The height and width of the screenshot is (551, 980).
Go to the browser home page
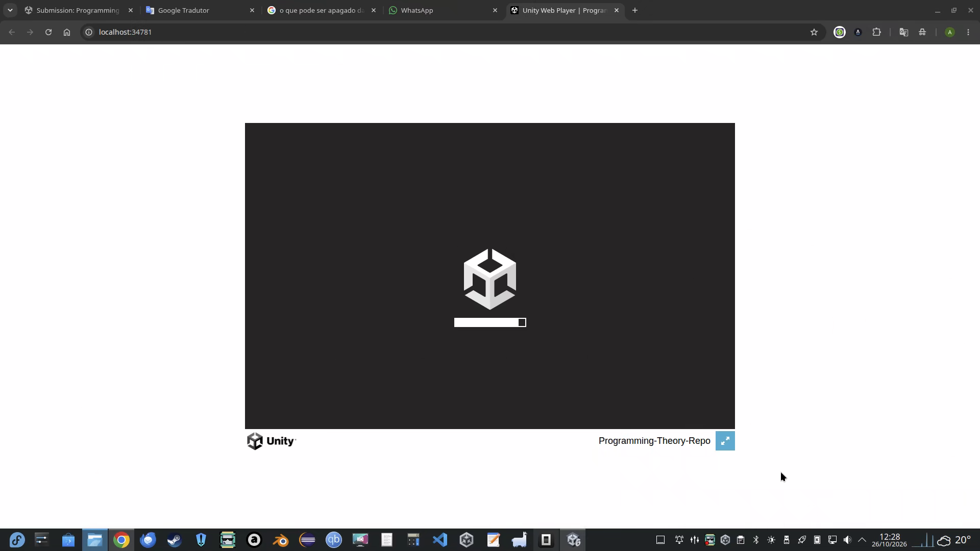66,32
